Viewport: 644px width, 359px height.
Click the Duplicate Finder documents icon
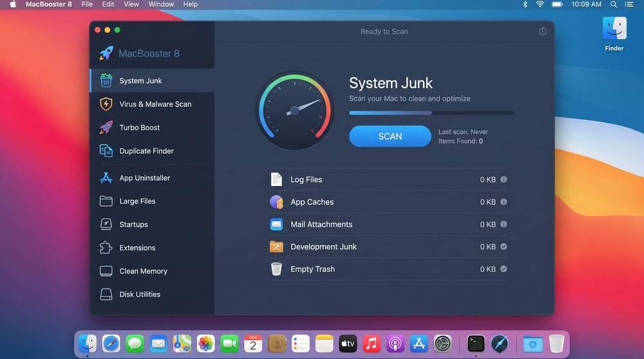tap(106, 151)
